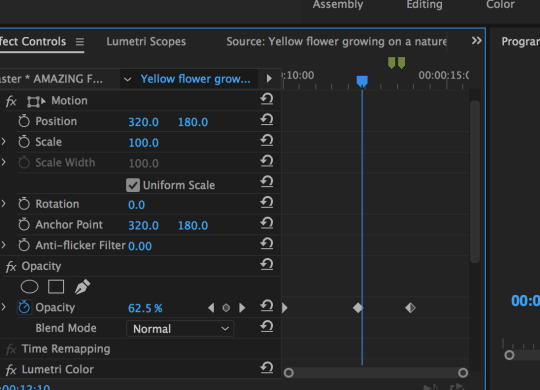Expand the Anti-flicker Filter property
This screenshot has height=390, width=540.
point(3,245)
